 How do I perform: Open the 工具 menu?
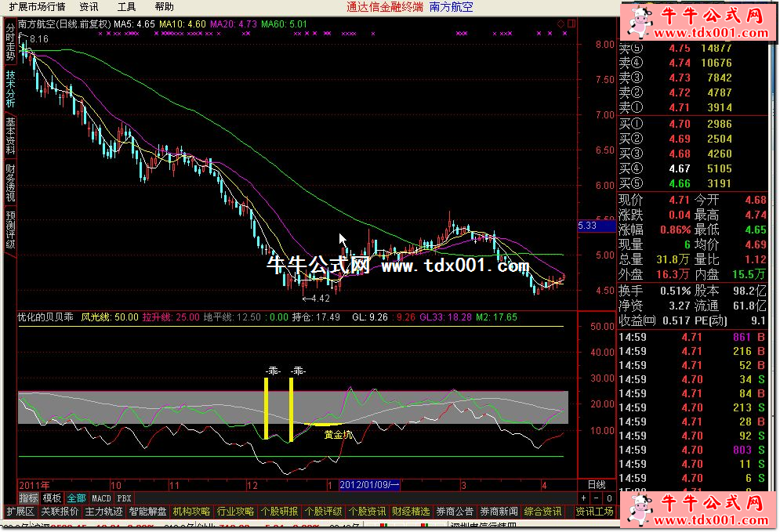[126, 6]
